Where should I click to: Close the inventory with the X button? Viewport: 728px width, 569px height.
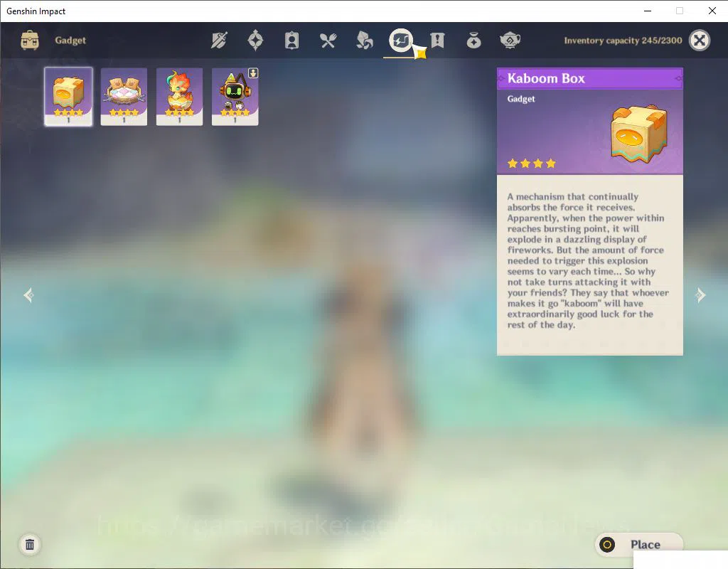coord(700,41)
